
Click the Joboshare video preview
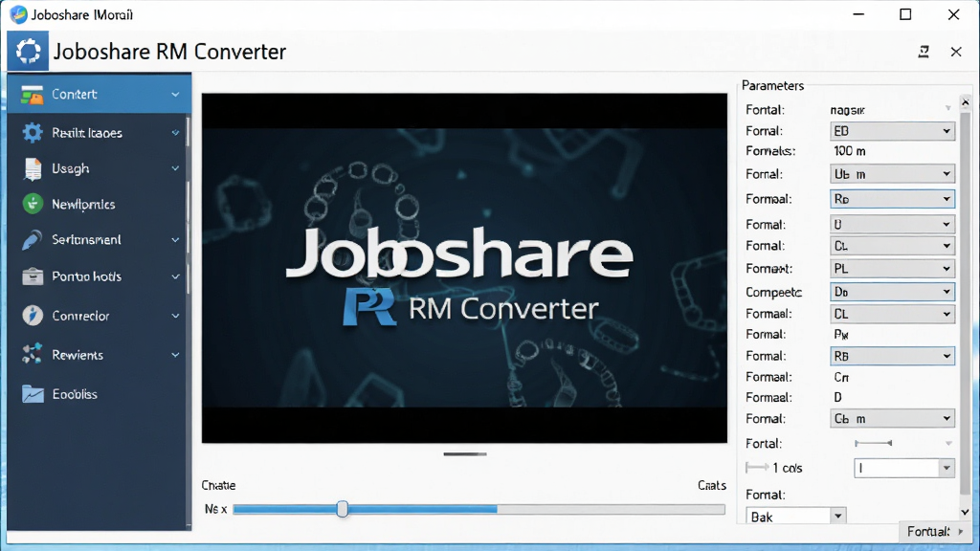pos(464,268)
